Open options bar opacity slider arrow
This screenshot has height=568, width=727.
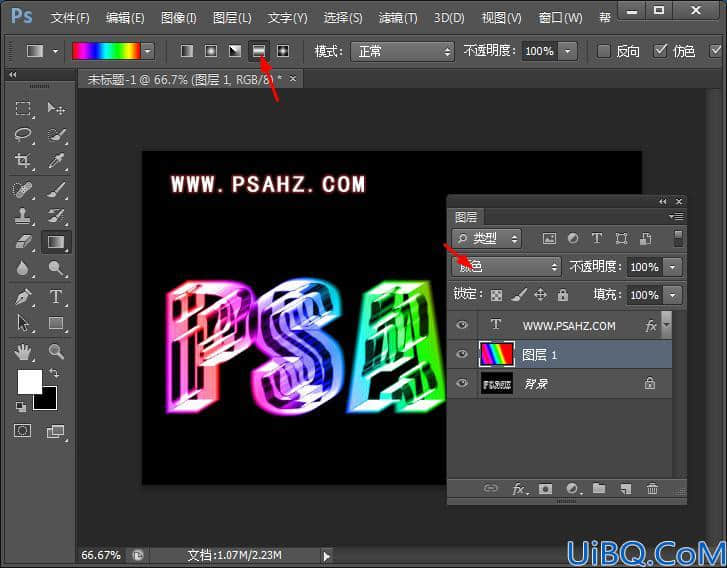point(568,51)
